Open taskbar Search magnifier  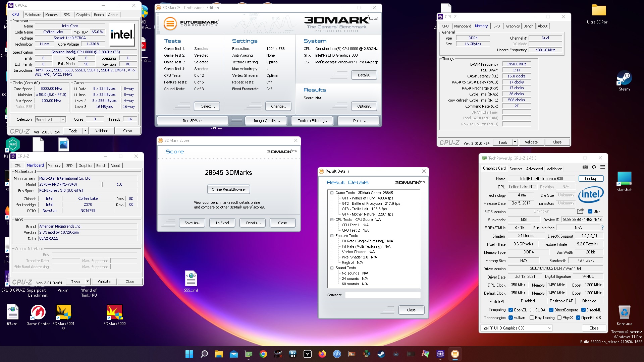204,354
